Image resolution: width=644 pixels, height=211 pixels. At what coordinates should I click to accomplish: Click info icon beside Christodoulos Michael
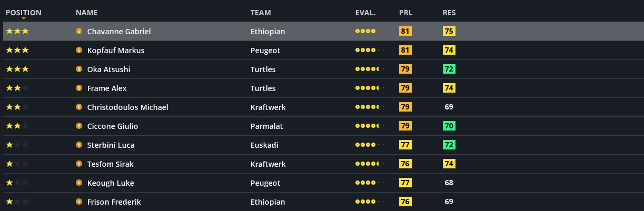pos(79,107)
